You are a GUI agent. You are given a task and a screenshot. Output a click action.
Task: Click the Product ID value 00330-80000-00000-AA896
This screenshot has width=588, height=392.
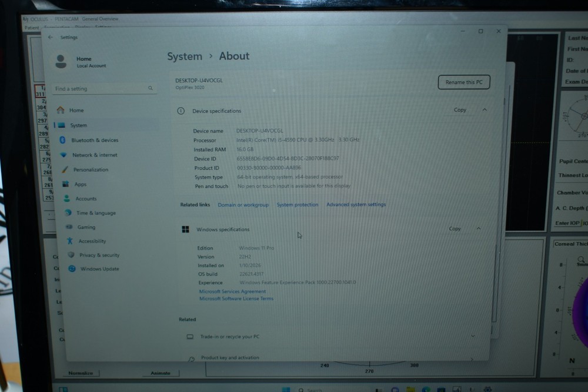tap(269, 168)
